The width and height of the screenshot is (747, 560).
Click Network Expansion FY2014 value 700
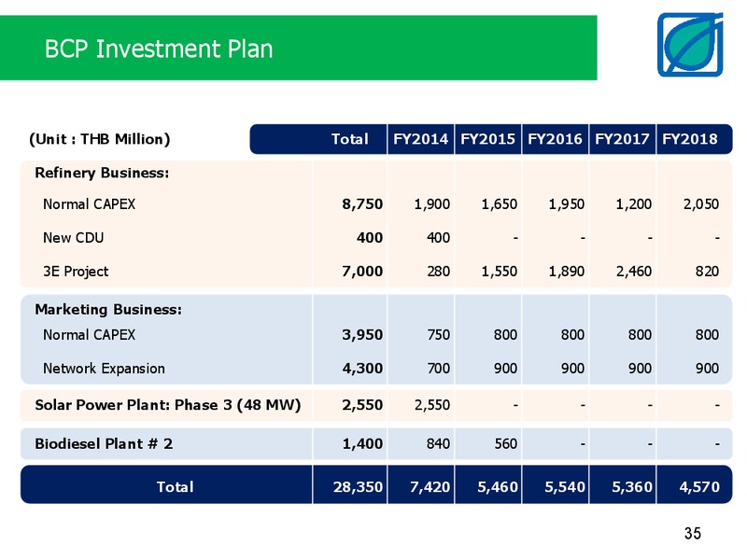[x=438, y=369]
